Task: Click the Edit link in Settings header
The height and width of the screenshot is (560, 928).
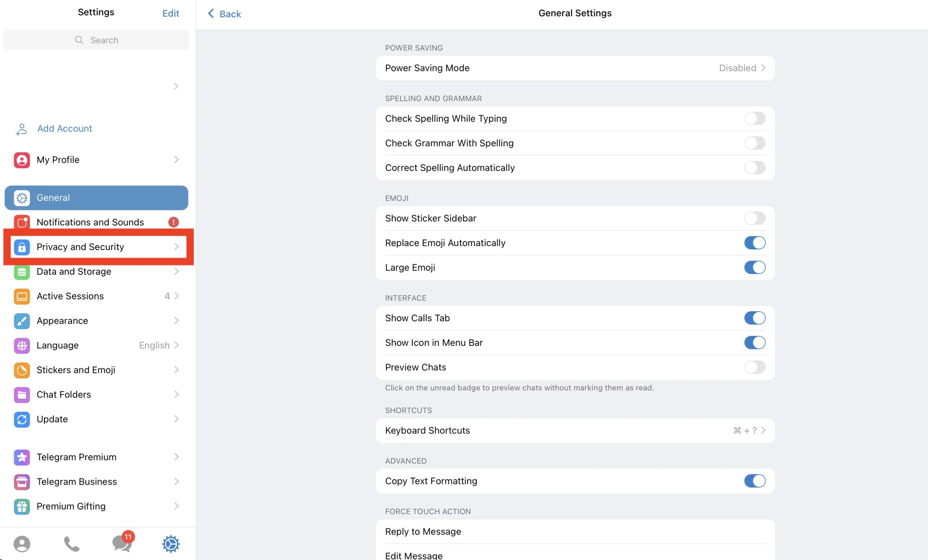Action: coord(171,13)
